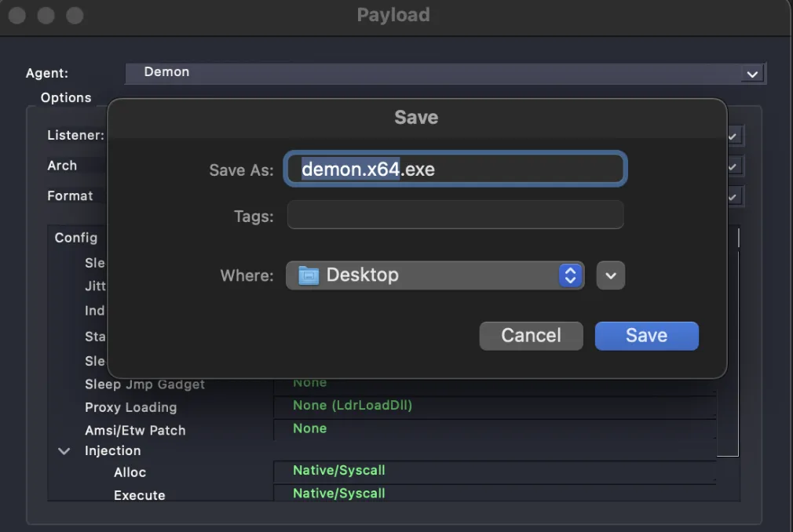793x532 pixels.
Task: Click the Amsi/Etw Patch None value
Action: click(x=309, y=428)
